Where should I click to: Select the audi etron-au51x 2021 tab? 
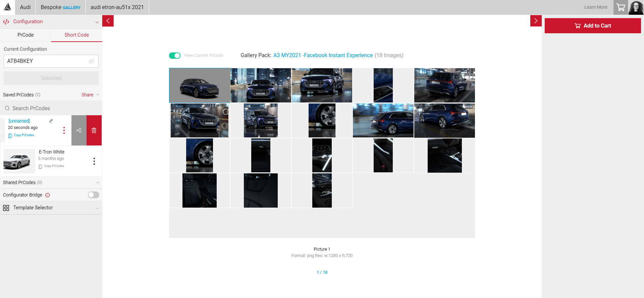pyautogui.click(x=117, y=7)
